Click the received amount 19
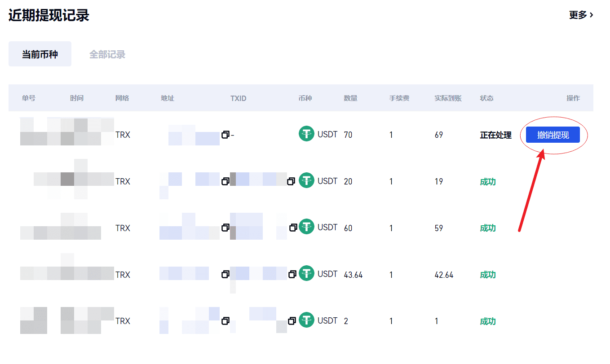 pyautogui.click(x=439, y=181)
